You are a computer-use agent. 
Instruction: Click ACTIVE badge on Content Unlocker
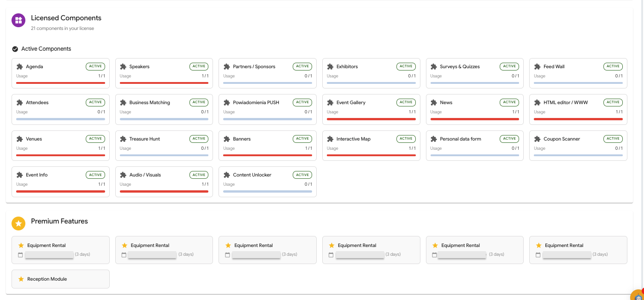coord(302,175)
